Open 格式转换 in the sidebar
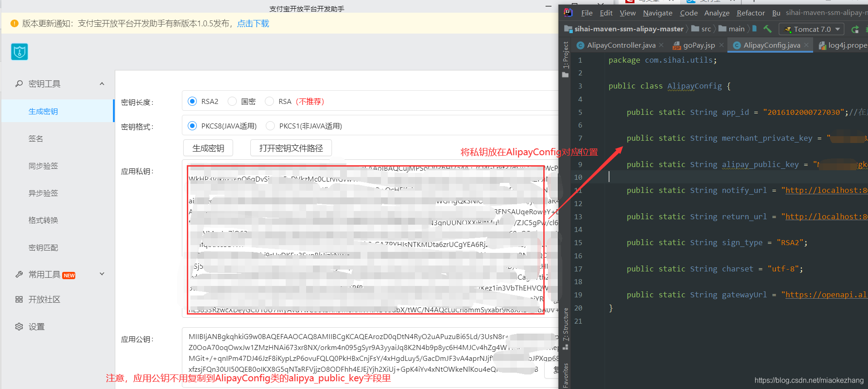 [x=43, y=220]
